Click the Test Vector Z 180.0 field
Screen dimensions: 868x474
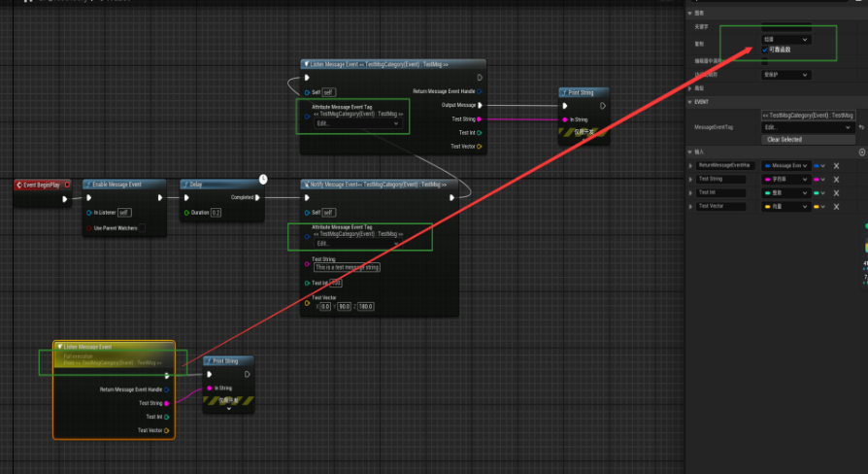pyautogui.click(x=365, y=306)
